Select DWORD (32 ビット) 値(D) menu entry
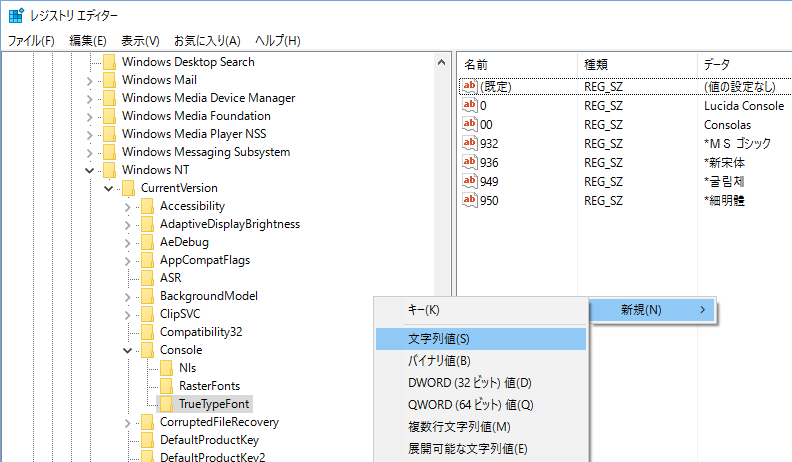792x462 pixels. pyautogui.click(x=469, y=383)
